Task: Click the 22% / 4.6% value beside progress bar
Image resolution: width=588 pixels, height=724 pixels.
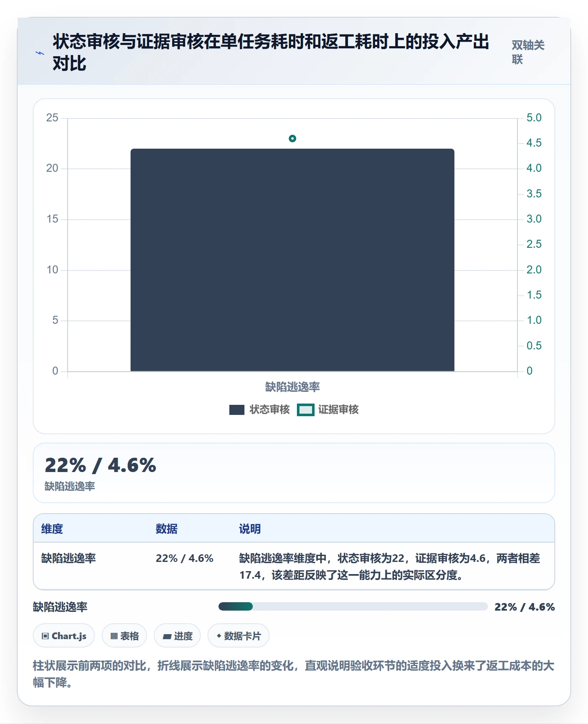Action: click(525, 607)
